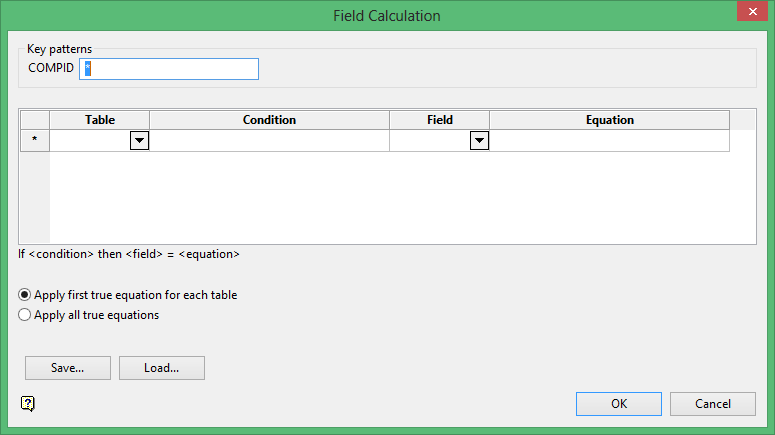Open the Field column dropdown arrow
775x435 pixels.
coord(480,141)
